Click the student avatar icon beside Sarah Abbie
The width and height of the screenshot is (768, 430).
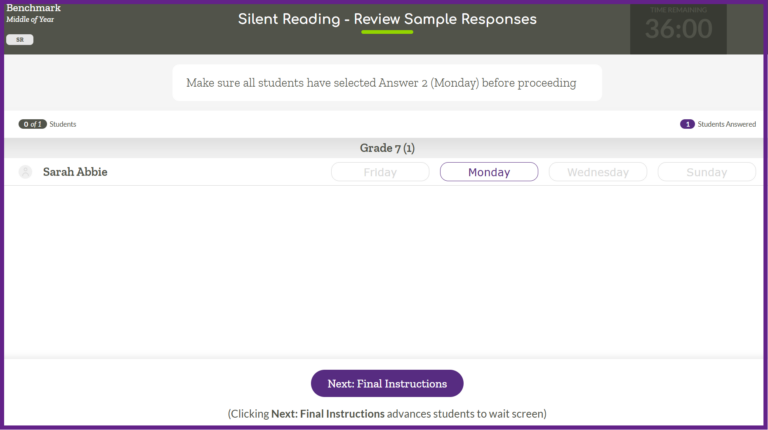25,172
